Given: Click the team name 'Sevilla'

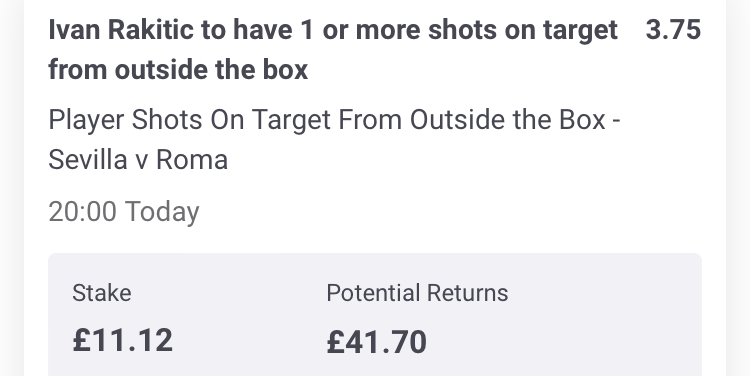Looking at the screenshot, I should pos(88,160).
